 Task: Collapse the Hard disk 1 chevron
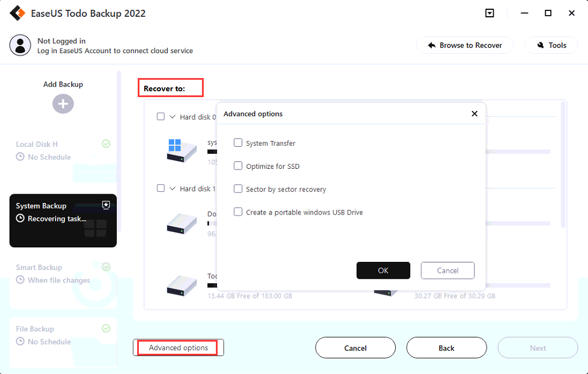(x=172, y=188)
